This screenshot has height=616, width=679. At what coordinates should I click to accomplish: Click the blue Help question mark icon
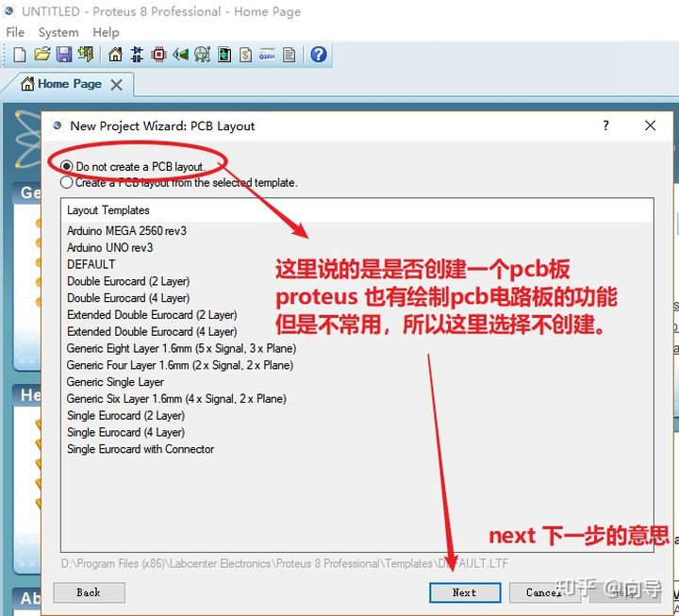319,55
